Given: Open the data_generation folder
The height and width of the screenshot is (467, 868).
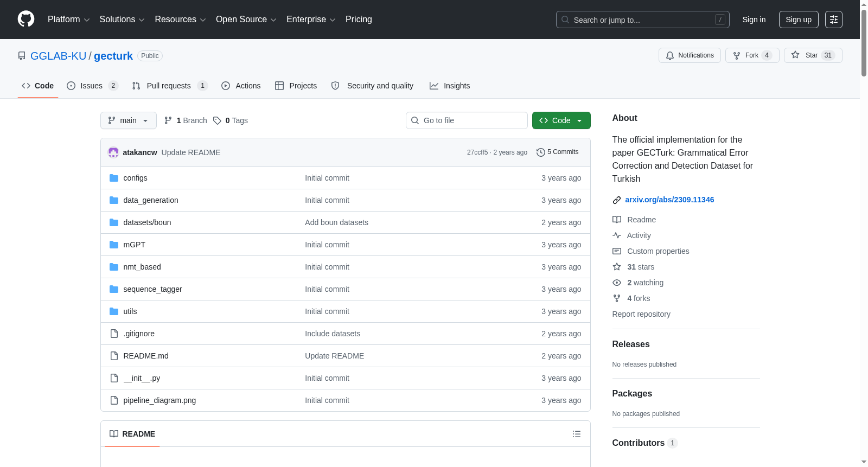Looking at the screenshot, I should (x=151, y=200).
